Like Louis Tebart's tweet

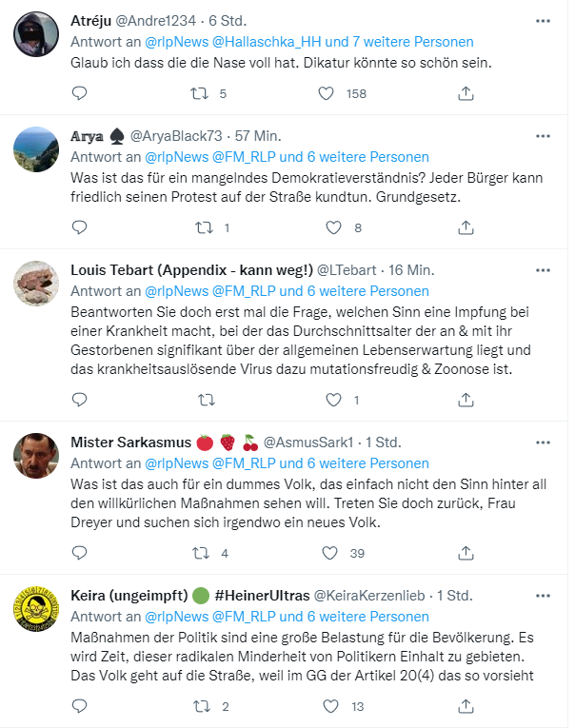[333, 401]
